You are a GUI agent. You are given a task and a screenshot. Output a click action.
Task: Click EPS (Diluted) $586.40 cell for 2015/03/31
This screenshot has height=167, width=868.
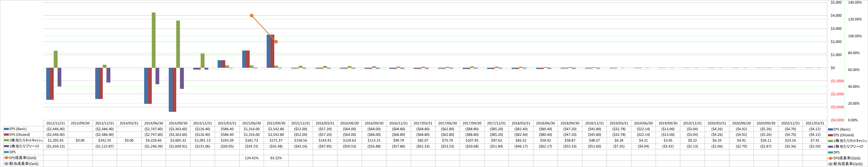pyautogui.click(x=227, y=135)
